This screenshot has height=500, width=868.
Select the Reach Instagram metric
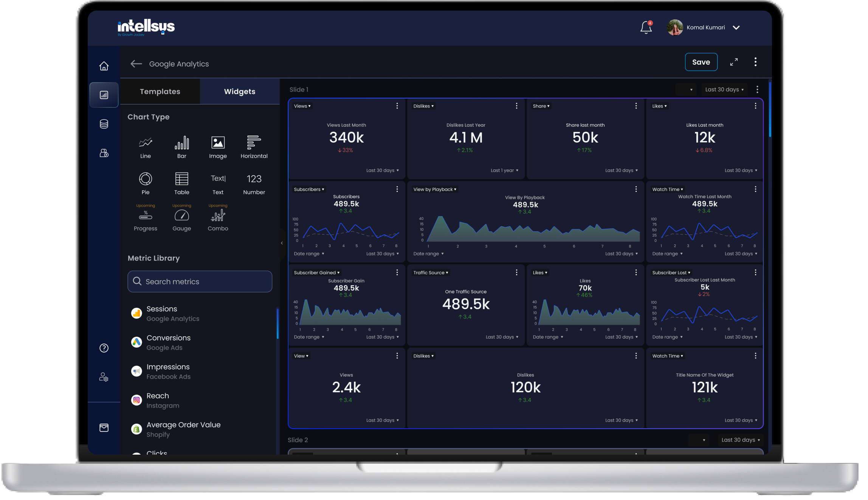point(200,401)
